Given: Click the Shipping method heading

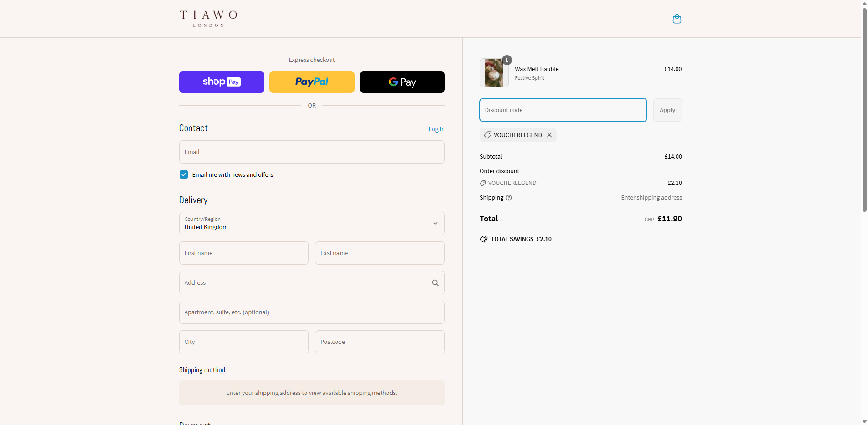Looking at the screenshot, I should click(202, 370).
